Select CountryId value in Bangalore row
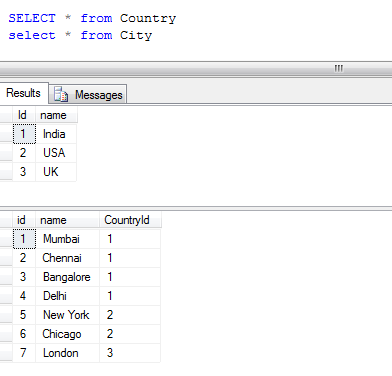 (x=130, y=277)
